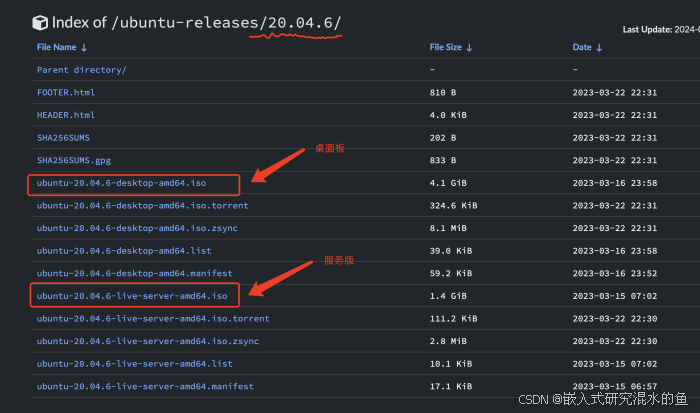Open FOOTER.html link

66,92
